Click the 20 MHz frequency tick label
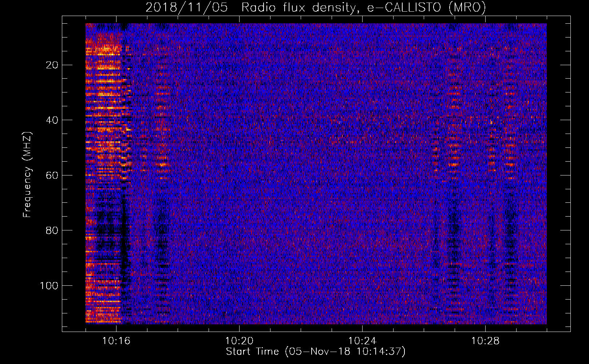The height and width of the screenshot is (364, 589). [52, 65]
